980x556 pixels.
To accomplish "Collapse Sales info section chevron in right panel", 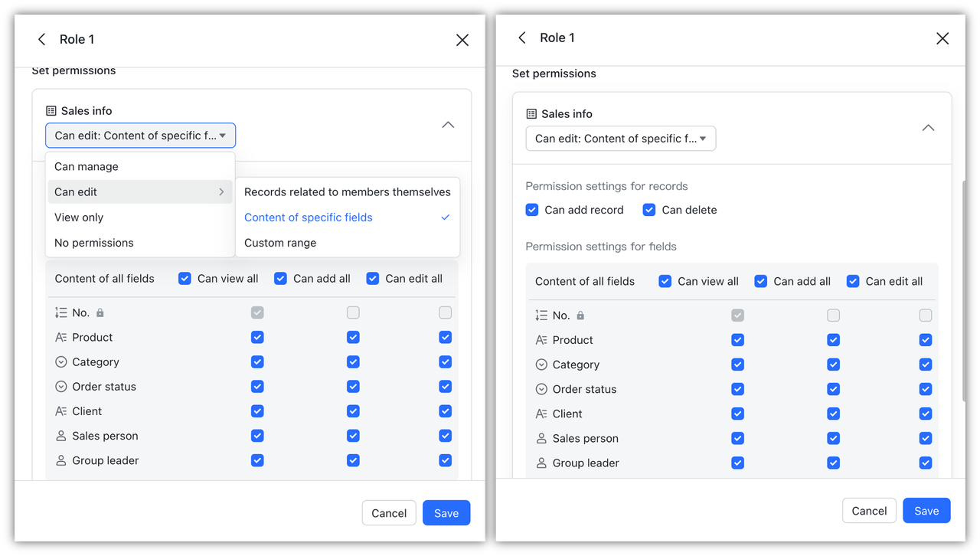I will (x=928, y=128).
